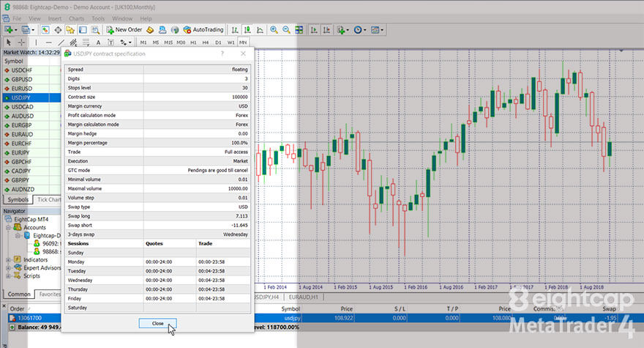Open MetaEditor via the yellow book icon

coord(150,29)
